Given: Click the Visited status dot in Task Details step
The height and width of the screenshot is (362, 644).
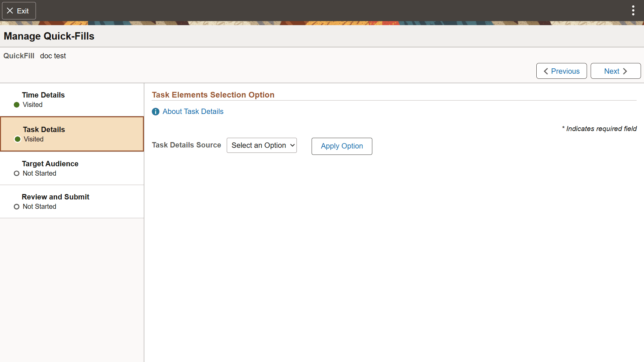Looking at the screenshot, I should click(17, 139).
